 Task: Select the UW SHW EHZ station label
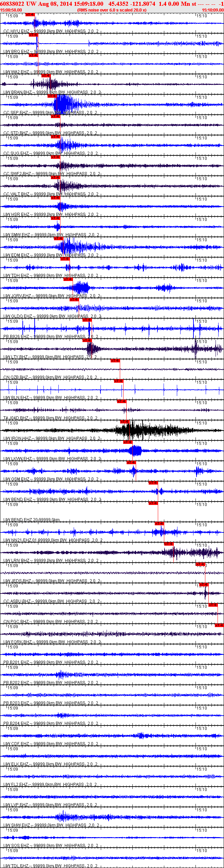click(x=51, y=825)
